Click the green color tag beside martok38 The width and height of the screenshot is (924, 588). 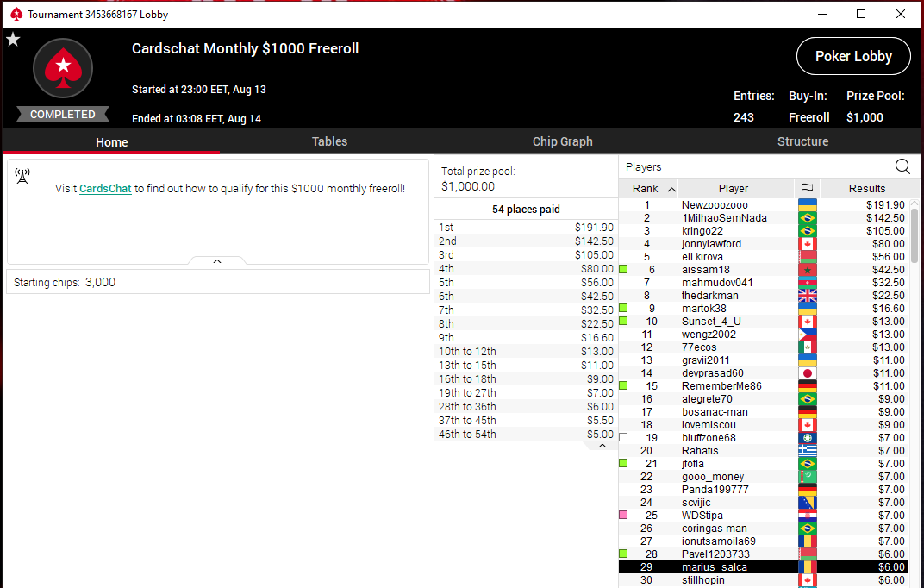click(x=623, y=308)
